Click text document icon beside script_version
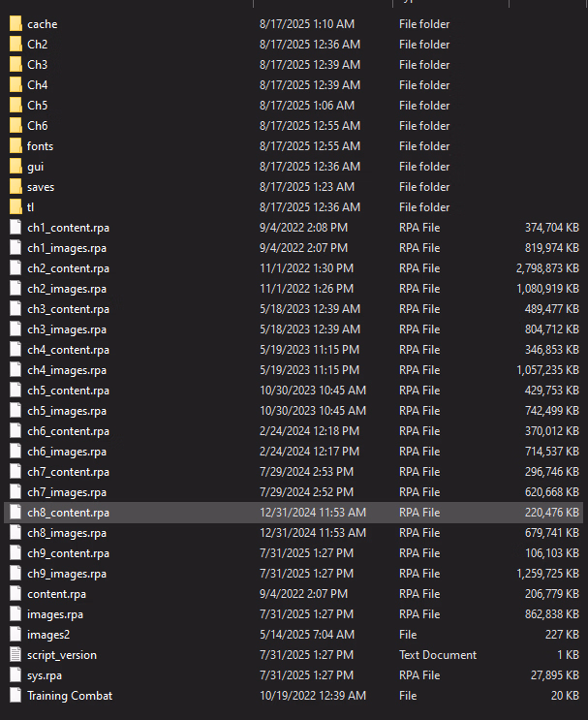Screen dimensions: 588x720 (15, 655)
